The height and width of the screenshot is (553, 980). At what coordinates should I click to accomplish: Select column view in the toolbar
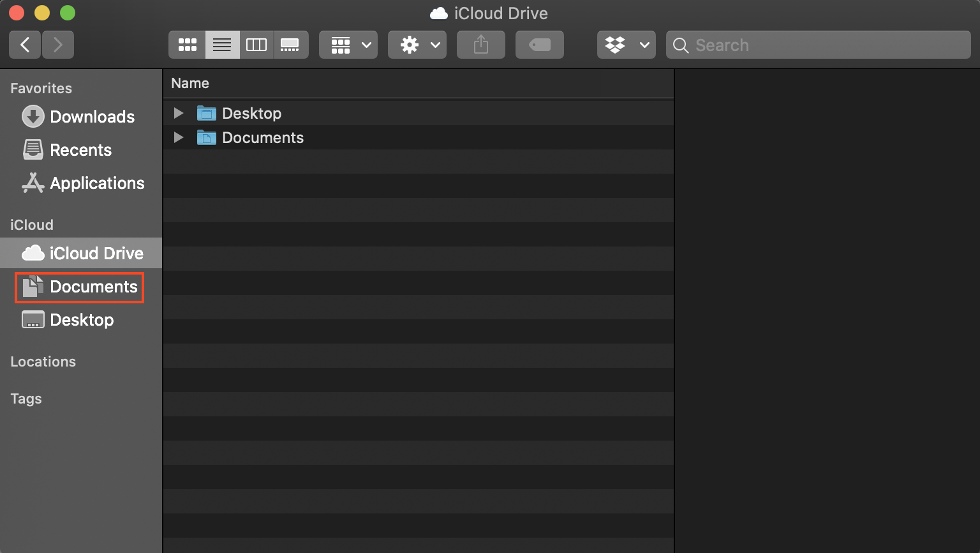click(256, 45)
